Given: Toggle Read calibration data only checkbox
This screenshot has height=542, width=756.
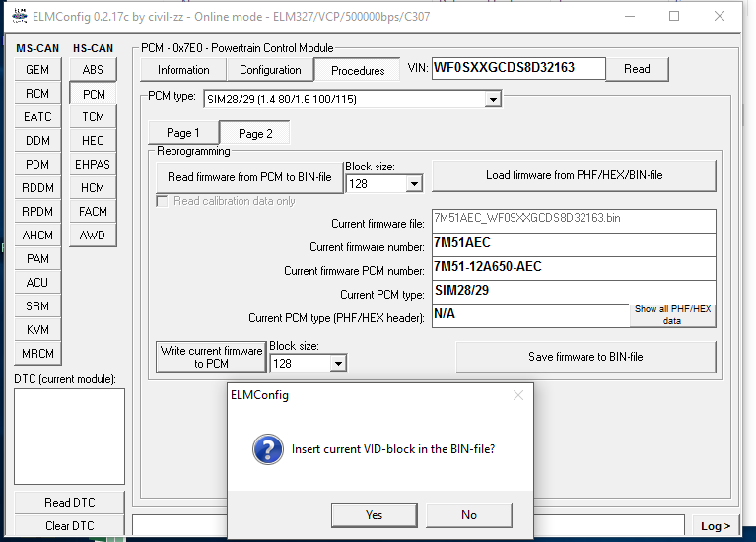Looking at the screenshot, I should (163, 201).
